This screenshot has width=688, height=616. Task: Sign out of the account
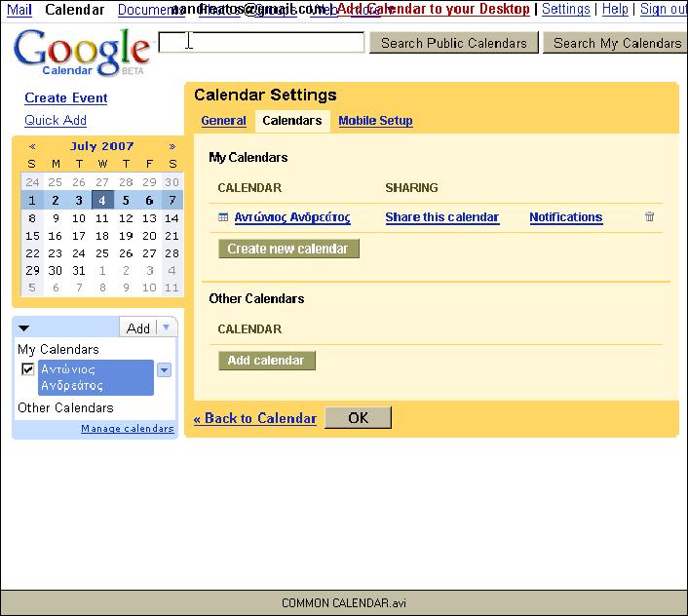(x=664, y=9)
